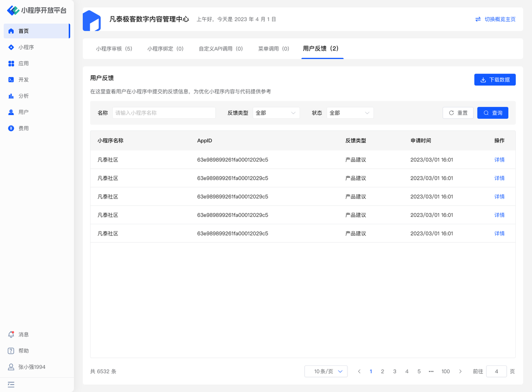
Task: Switch to the 小程序审核 tab
Action: [x=114, y=49]
